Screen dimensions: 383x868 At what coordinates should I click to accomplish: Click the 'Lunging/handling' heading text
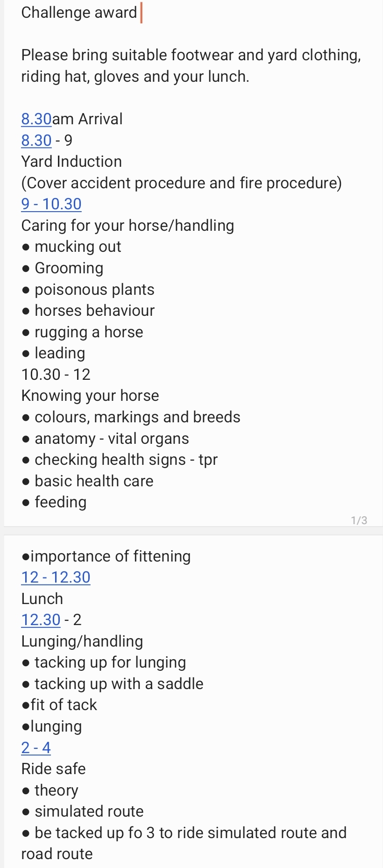tap(82, 641)
